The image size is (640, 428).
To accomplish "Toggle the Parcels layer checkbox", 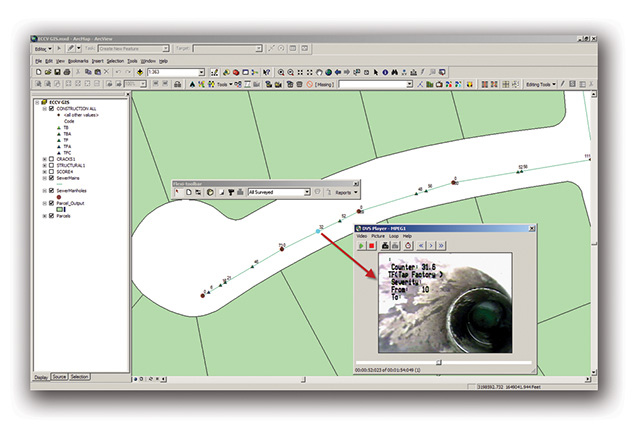I will 51,216.
